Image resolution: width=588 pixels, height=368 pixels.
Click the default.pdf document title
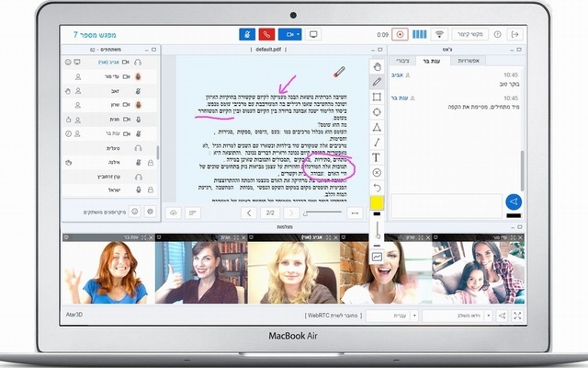[x=268, y=49]
